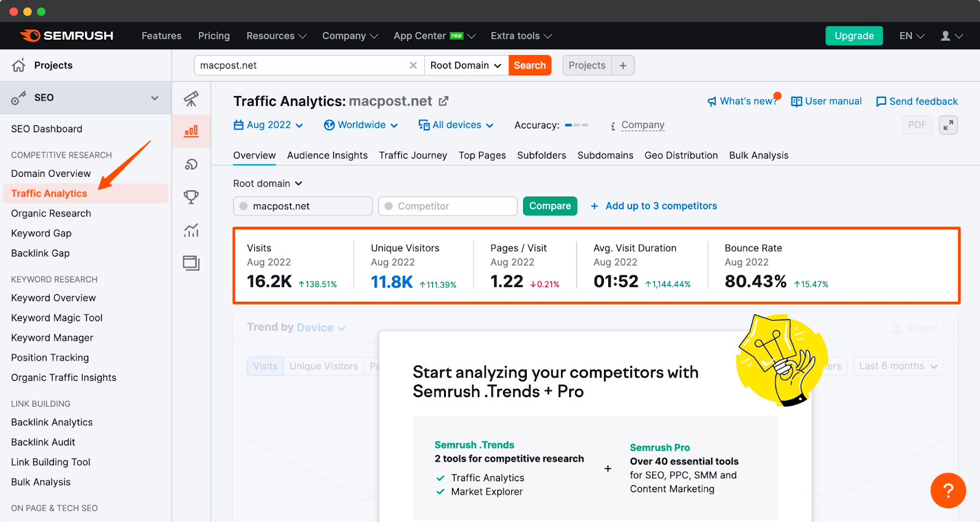The width and height of the screenshot is (980, 522).
Task: Expand the Root domain scope dropdown
Action: click(268, 184)
